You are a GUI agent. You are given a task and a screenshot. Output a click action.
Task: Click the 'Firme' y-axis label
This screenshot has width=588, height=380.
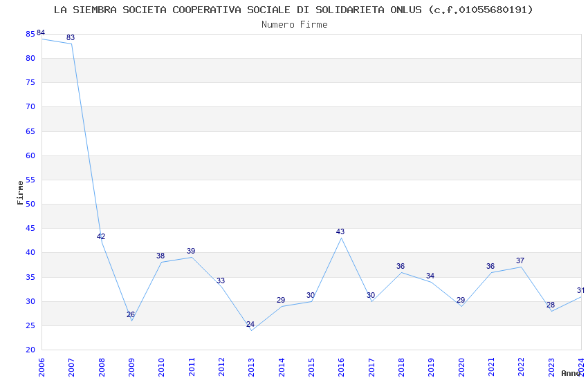pyautogui.click(x=20, y=192)
